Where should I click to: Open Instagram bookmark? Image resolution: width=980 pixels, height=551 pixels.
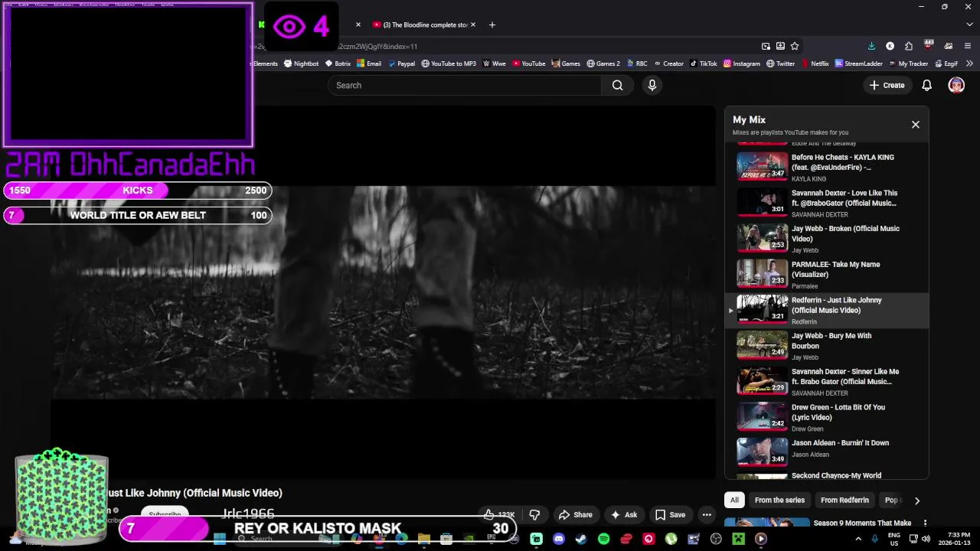[x=742, y=64]
